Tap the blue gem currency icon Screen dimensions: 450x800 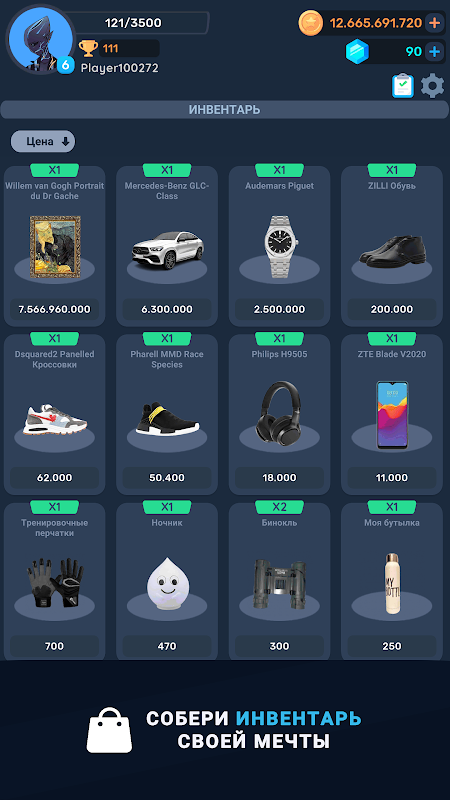(357, 51)
